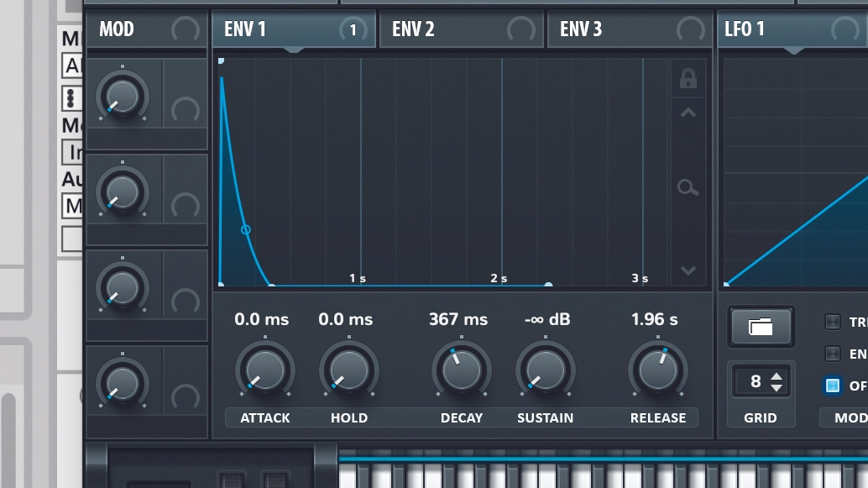This screenshot has height=488, width=868.
Task: Click the Attack knob
Action: pos(264,370)
